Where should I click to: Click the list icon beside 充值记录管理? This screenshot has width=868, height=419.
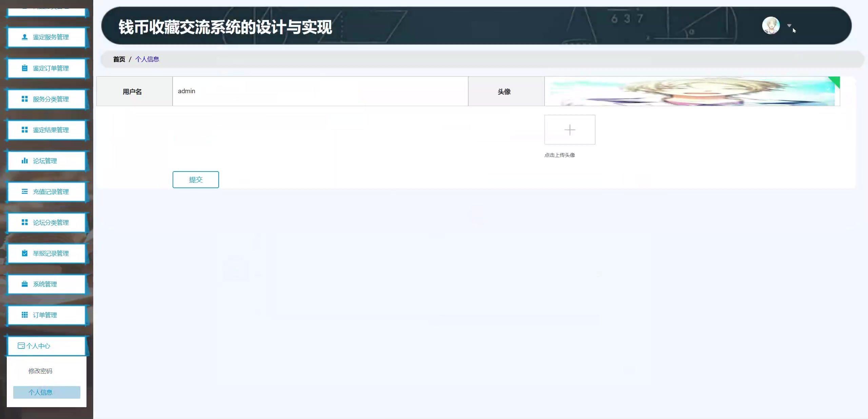(24, 192)
